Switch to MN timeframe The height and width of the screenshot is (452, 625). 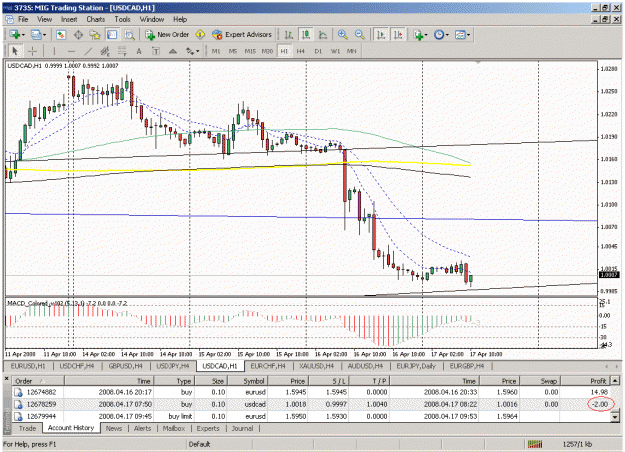click(351, 51)
